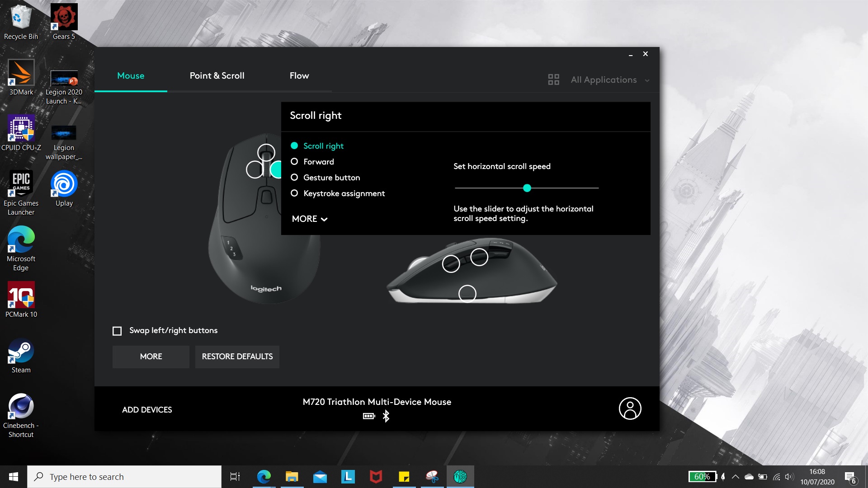Open Snipping tool icon in taskbar
This screenshot has width=868, height=488.
coord(432,476)
